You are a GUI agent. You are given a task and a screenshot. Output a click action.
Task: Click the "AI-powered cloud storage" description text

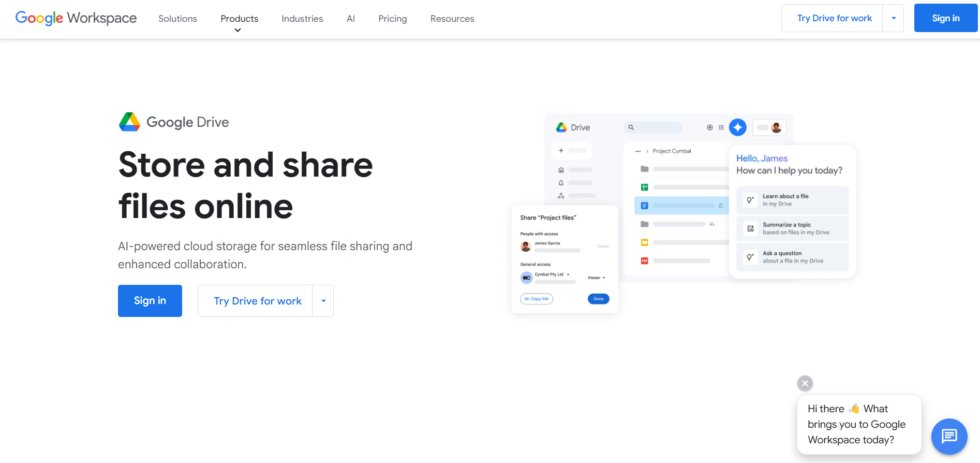265,255
